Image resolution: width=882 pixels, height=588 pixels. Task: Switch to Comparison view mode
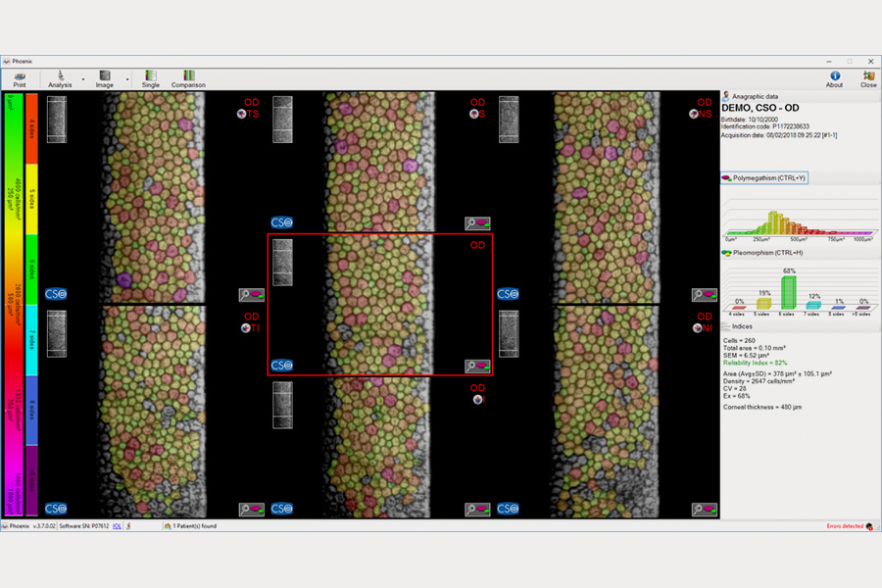(188, 78)
